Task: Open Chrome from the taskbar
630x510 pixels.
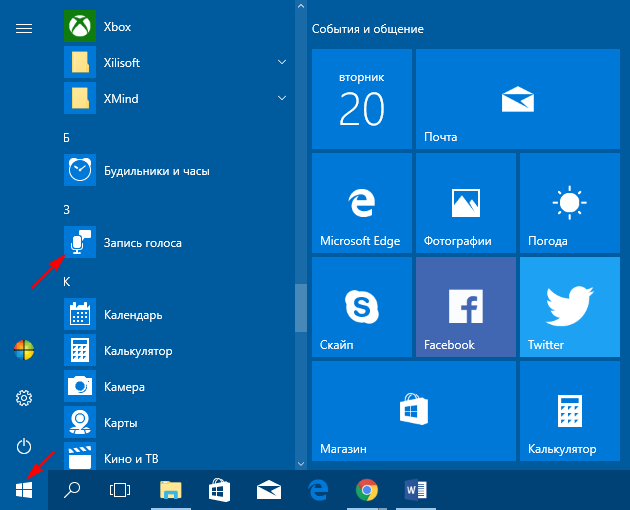Action: point(367,490)
